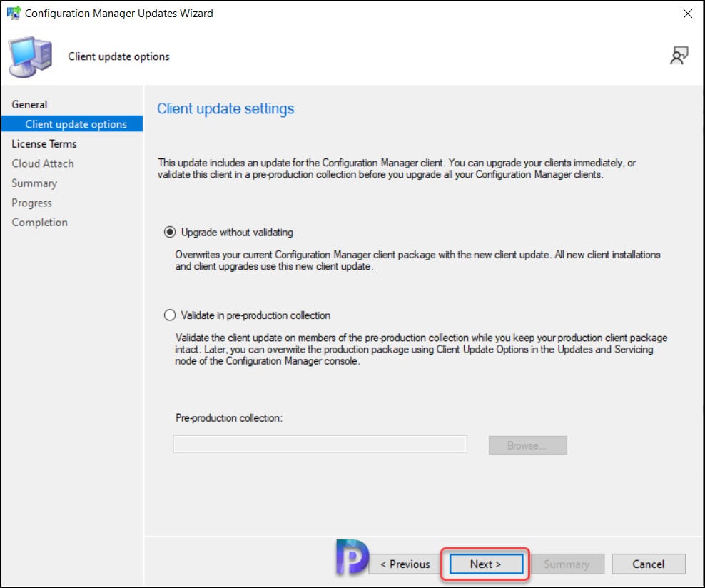Click the 'Client update options' header title
705x588 pixels.
point(118,56)
